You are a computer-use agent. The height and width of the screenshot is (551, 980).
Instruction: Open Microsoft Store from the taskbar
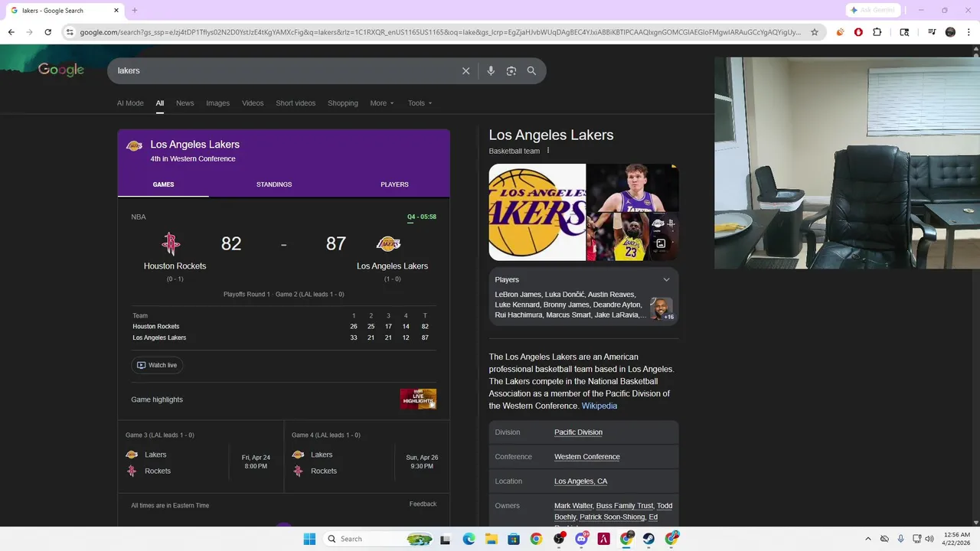tap(514, 539)
